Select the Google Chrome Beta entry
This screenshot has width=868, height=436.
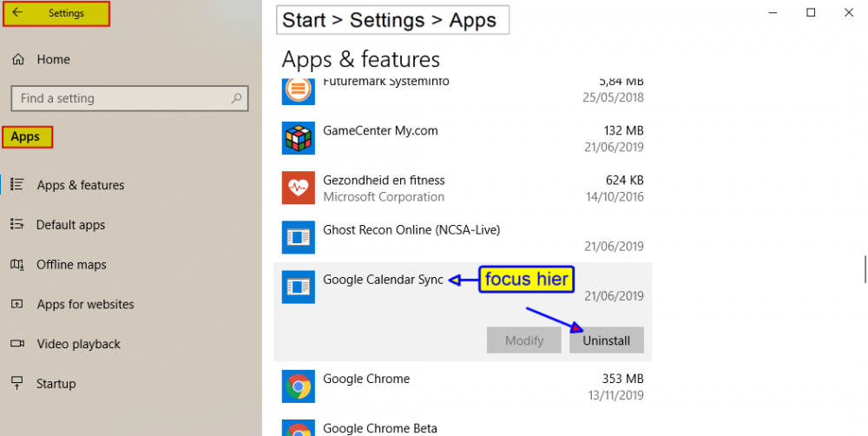pyautogui.click(x=379, y=427)
